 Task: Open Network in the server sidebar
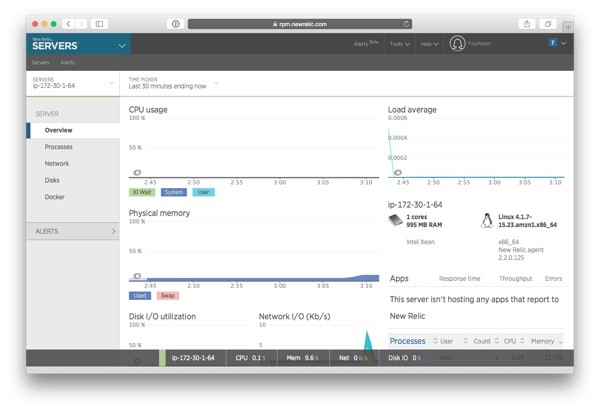click(57, 163)
